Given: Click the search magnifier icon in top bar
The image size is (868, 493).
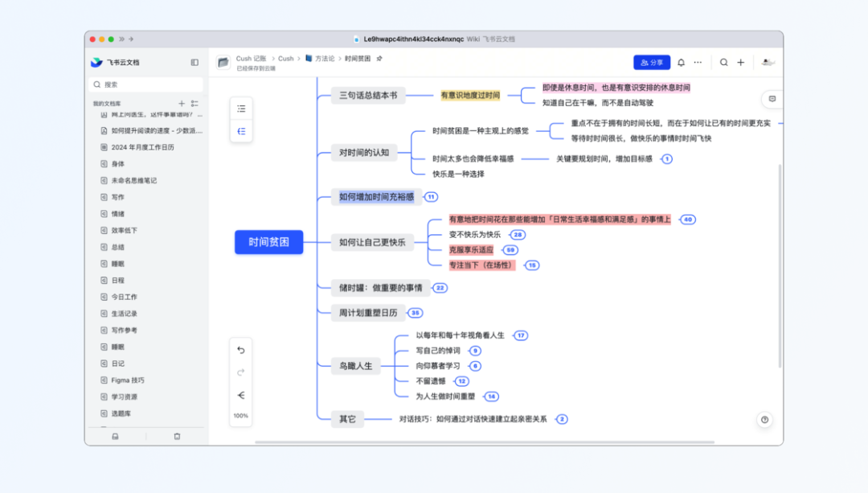Looking at the screenshot, I should point(723,63).
